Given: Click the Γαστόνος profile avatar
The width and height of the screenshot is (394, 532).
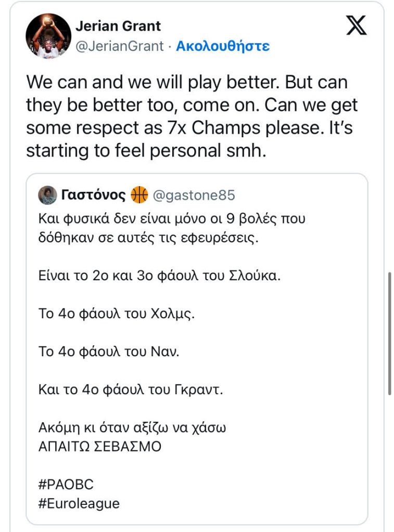Looking at the screenshot, I should 47,195.
